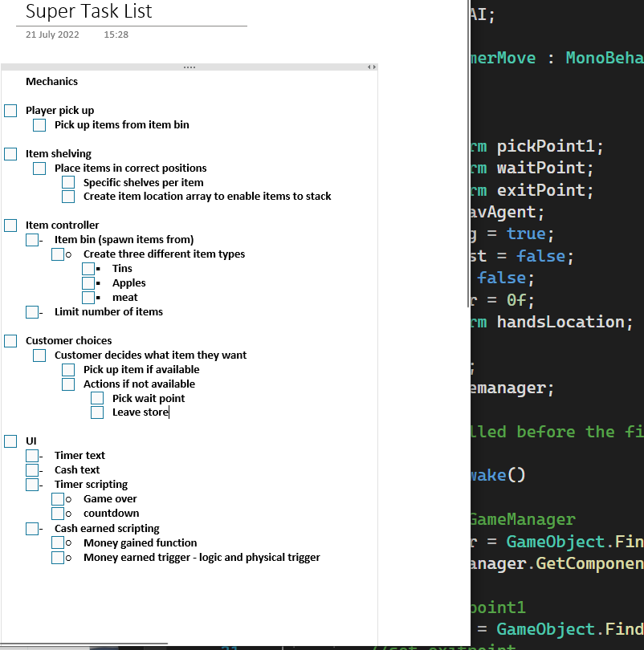Tick the 'Game over' checkbox
644x650 pixels.
coord(58,499)
